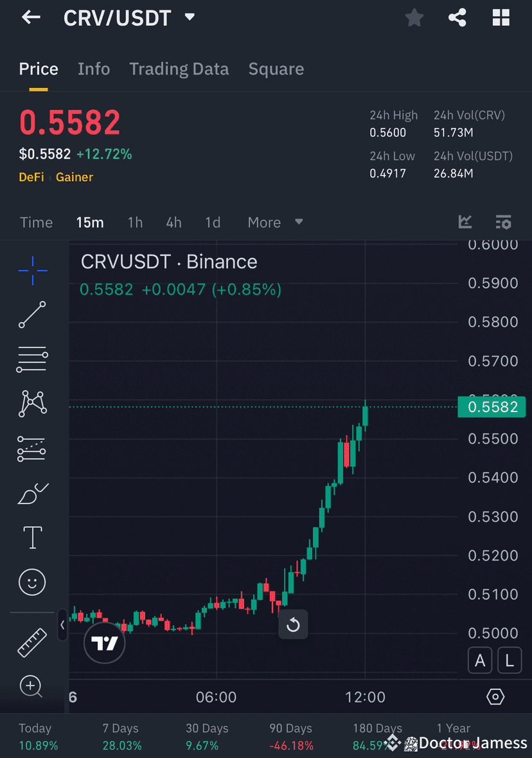Share the CRV/USDT chart
The height and width of the screenshot is (758, 532).
point(457,17)
